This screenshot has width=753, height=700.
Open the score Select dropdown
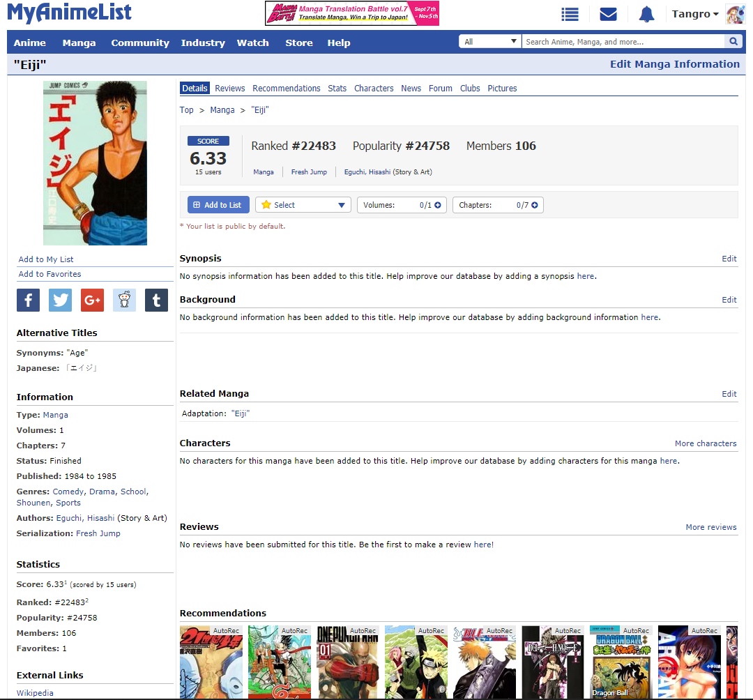303,205
